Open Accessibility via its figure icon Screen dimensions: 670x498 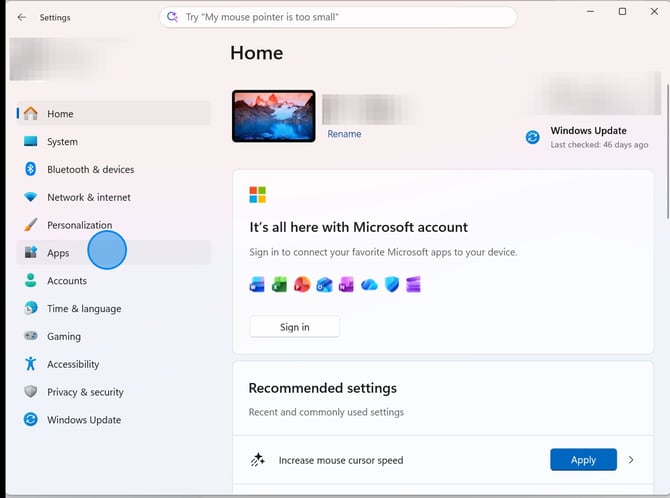(x=30, y=364)
